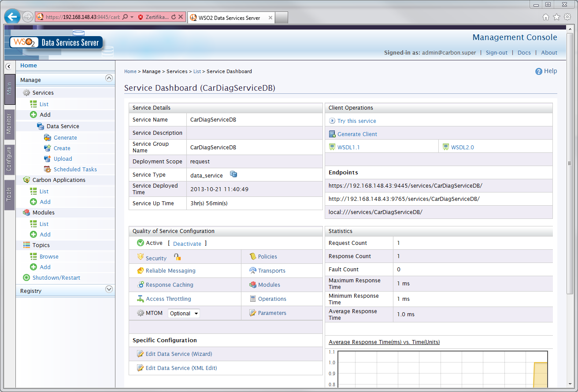578x392 pixels.
Task: Open the MTOM Optional dropdown
Action: [184, 314]
